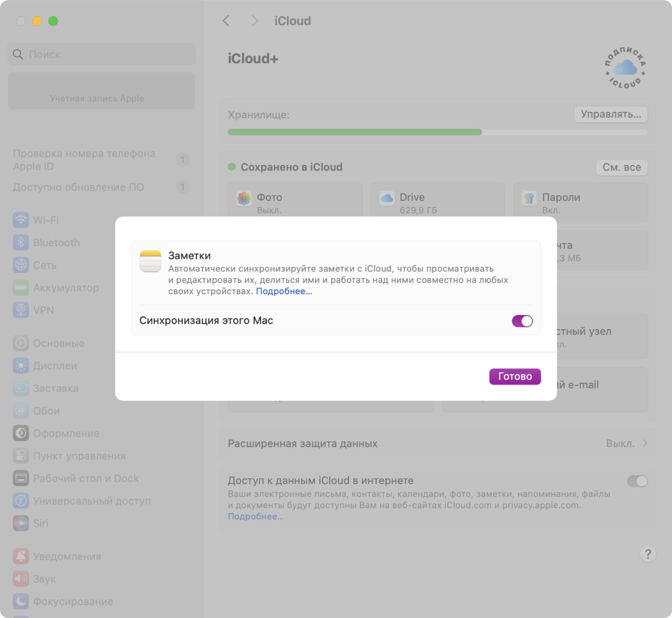Image resolution: width=672 pixels, height=618 pixels.
Task: Go back with the left arrow
Action: (x=226, y=21)
